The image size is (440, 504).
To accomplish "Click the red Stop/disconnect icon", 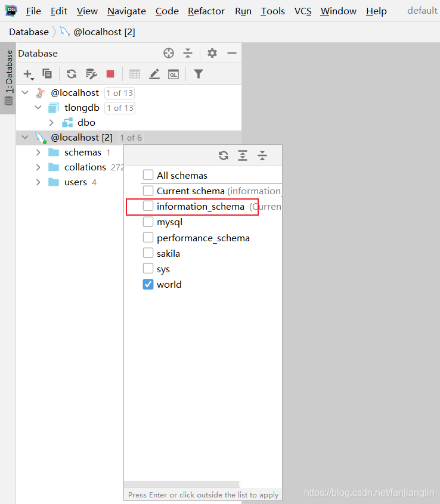I will pyautogui.click(x=110, y=74).
